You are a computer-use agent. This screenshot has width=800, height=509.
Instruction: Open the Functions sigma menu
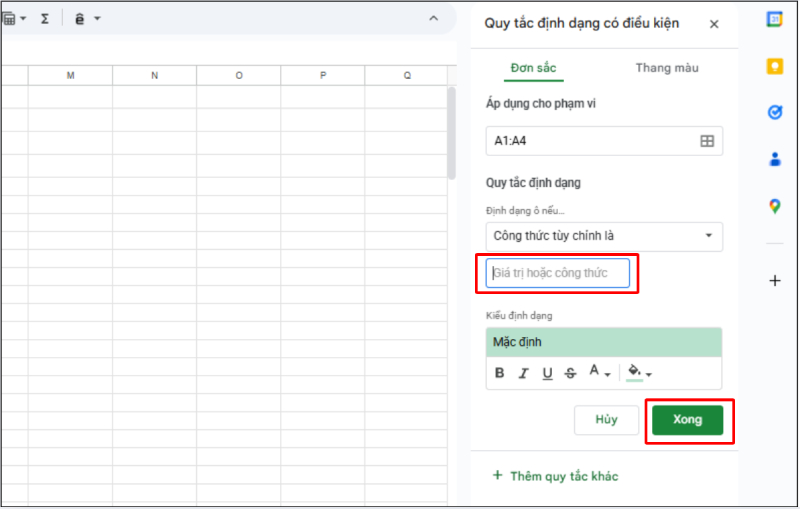pyautogui.click(x=45, y=19)
